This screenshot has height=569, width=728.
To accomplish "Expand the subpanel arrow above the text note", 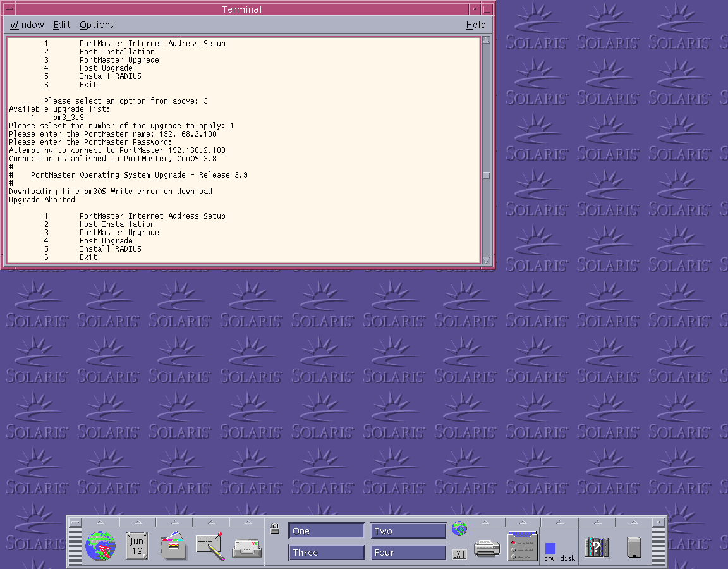I will [x=211, y=522].
